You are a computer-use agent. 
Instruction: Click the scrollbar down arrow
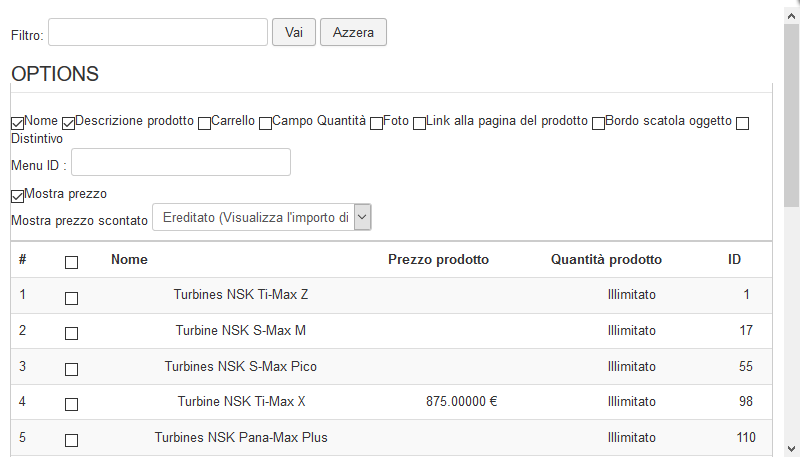pyautogui.click(x=791, y=448)
